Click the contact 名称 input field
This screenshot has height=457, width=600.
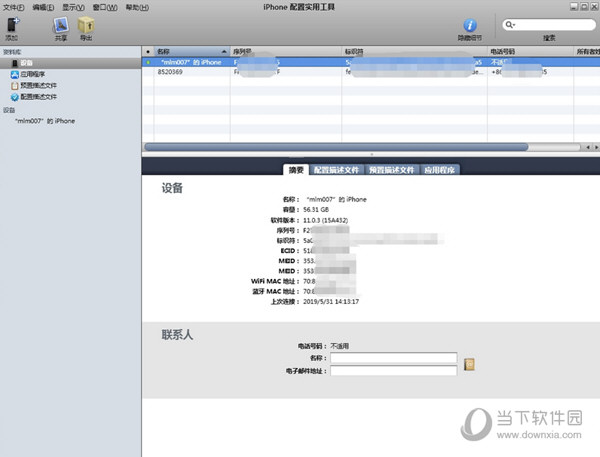tap(393, 358)
